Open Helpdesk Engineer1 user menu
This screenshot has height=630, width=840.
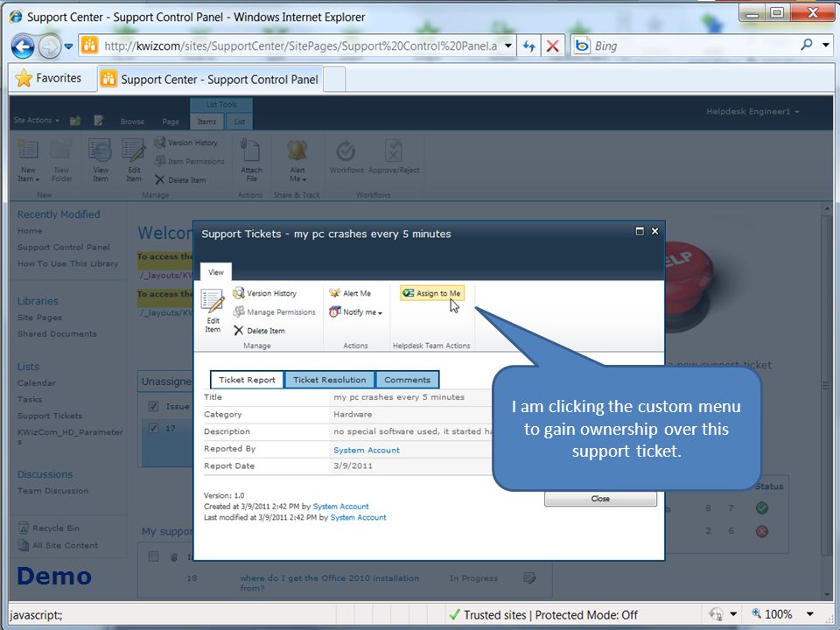click(x=752, y=111)
